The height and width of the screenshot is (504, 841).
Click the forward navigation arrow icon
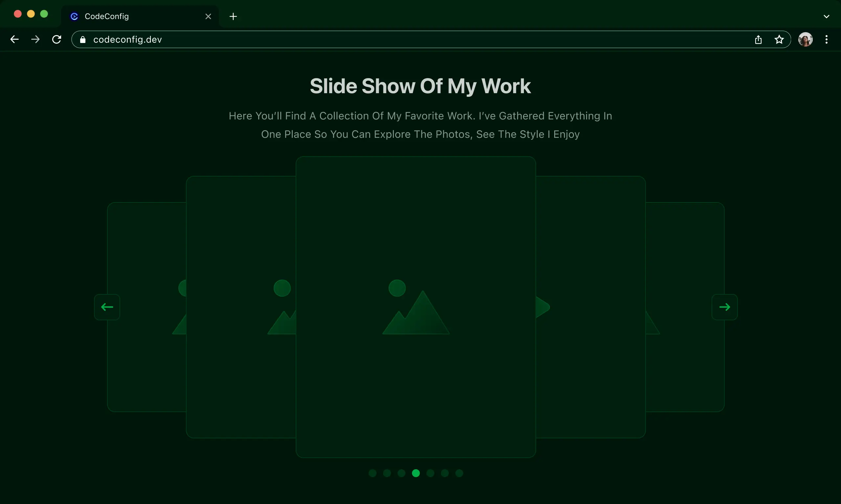pyautogui.click(x=35, y=39)
